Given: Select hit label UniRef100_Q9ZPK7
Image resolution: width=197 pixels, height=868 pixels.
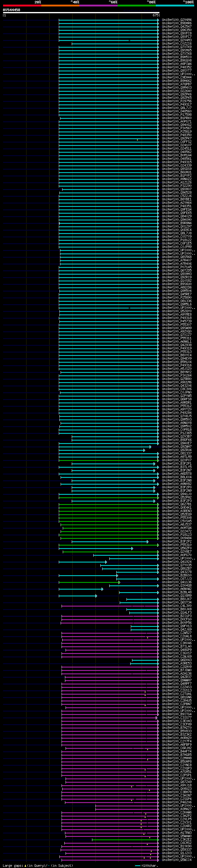Looking at the screenshot, I should click(x=177, y=139).
